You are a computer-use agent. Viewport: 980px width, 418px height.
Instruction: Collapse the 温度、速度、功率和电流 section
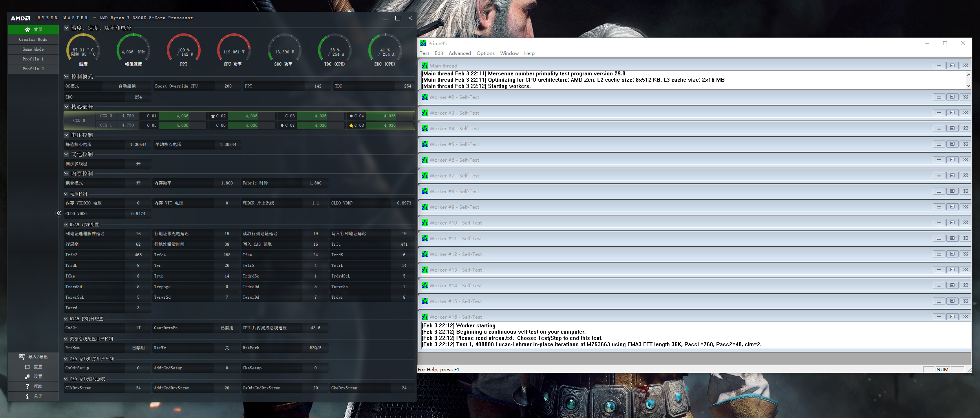pyautogui.click(x=66, y=28)
